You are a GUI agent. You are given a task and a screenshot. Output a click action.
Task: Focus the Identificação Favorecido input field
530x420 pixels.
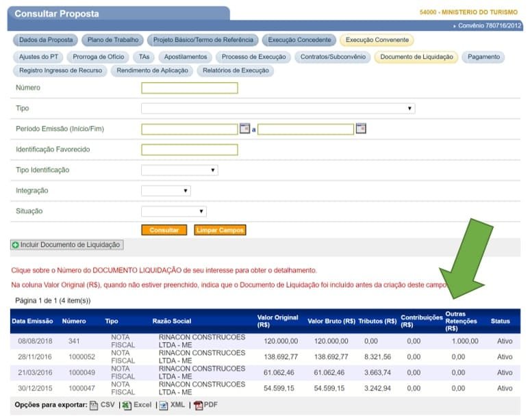[x=190, y=150]
